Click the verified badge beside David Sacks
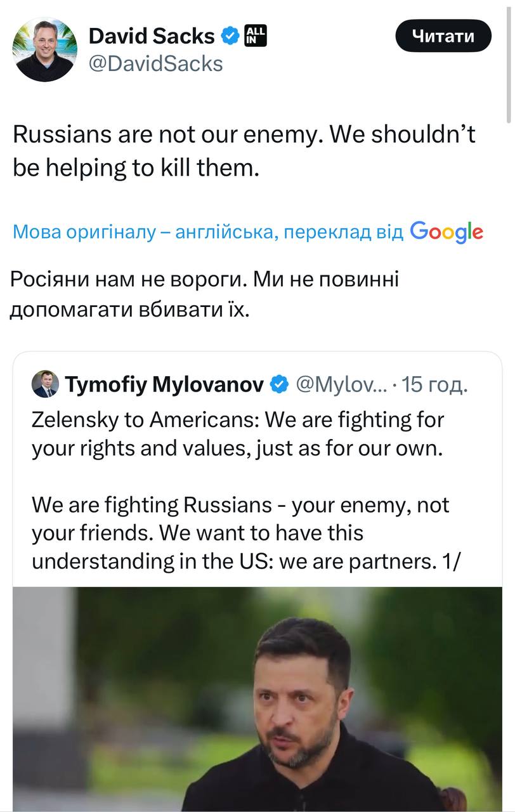Screen dimensions: 515x812 (x=230, y=36)
